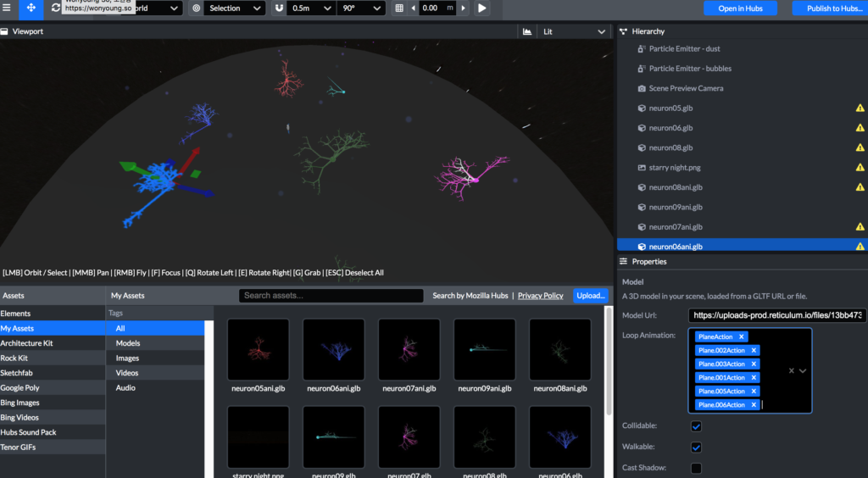Remove Plane.005Action tag
868x478 pixels.
(754, 392)
